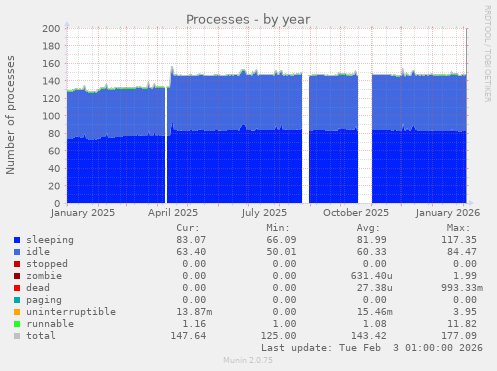Click the 'January 2026' x-axis label
Viewport: 497px width, 371px height.
click(448, 213)
